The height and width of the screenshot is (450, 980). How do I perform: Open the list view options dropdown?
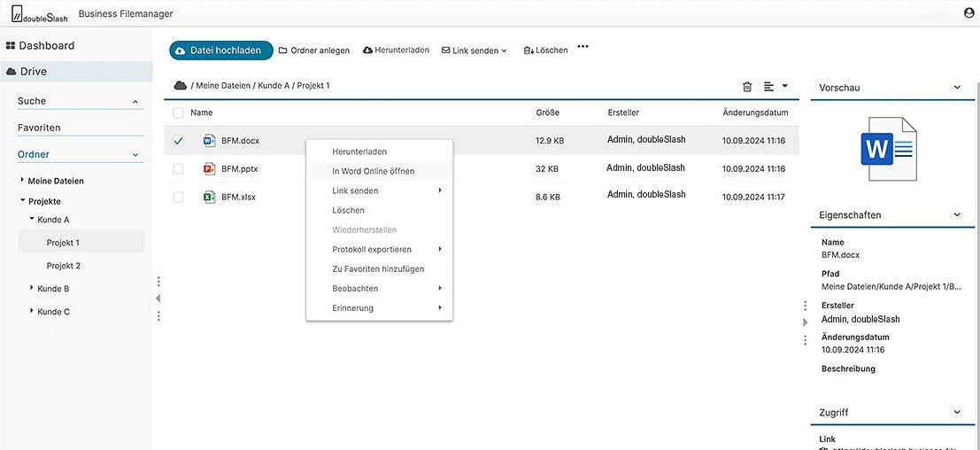[x=776, y=86]
